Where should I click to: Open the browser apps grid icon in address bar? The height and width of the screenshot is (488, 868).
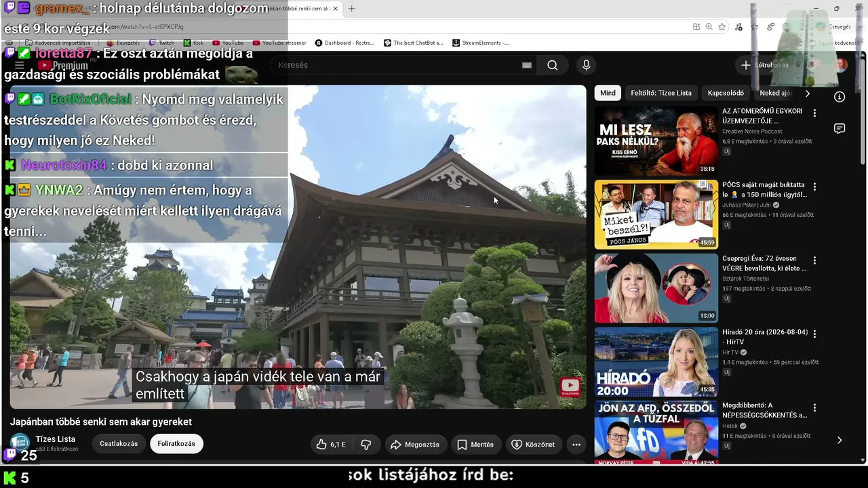(696, 27)
